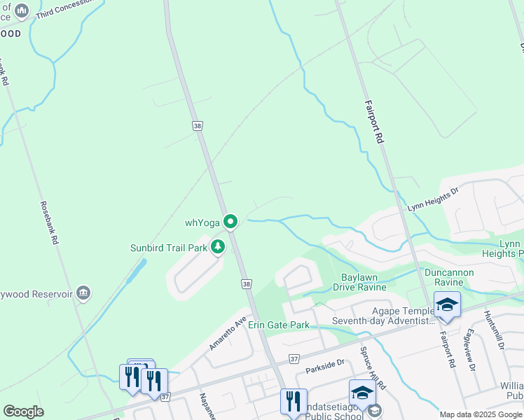Select the Sunbird Trail Park tree icon
The image size is (524, 420).
click(218, 247)
